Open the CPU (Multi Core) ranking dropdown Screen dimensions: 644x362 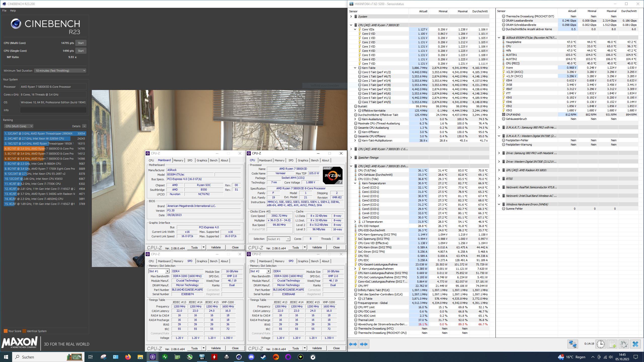pos(19,126)
